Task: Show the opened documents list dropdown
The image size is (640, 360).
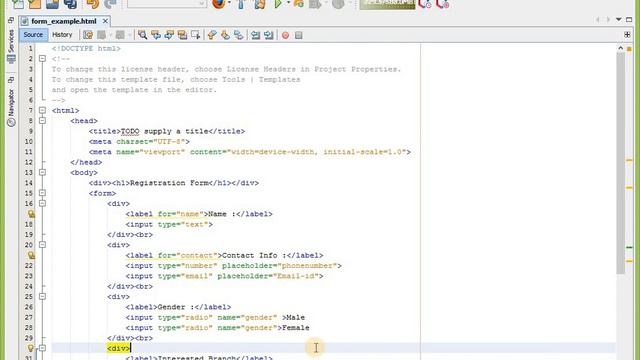Action: (618, 20)
